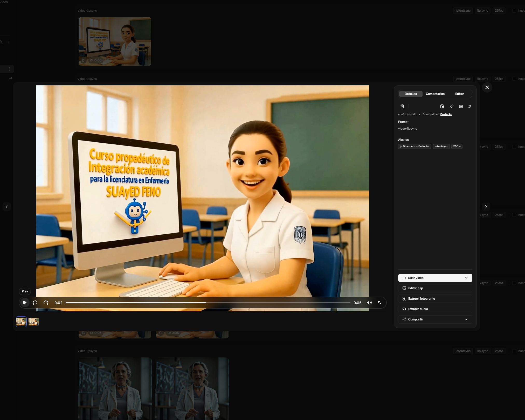Mute the video volume
The image size is (525, 420).
369,303
